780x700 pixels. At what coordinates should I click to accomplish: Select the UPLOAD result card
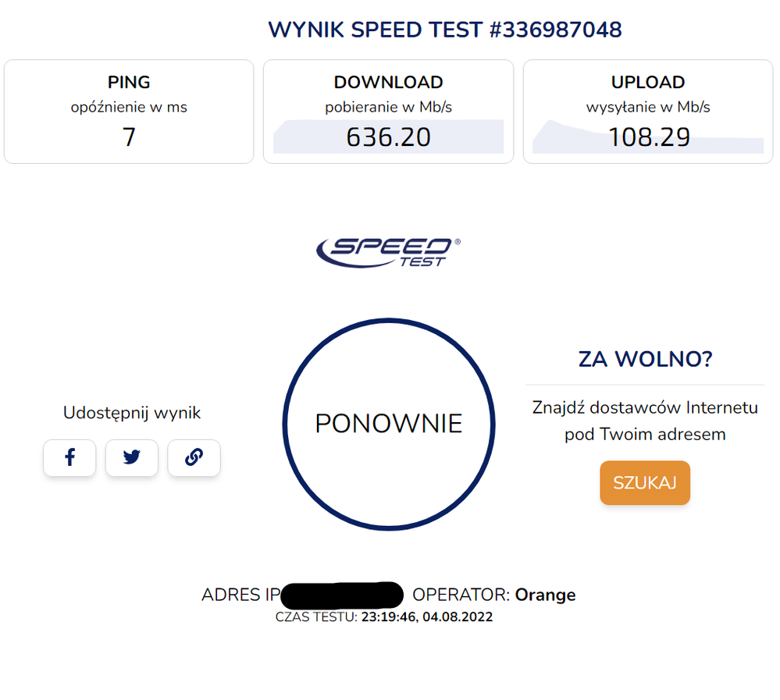point(648,112)
